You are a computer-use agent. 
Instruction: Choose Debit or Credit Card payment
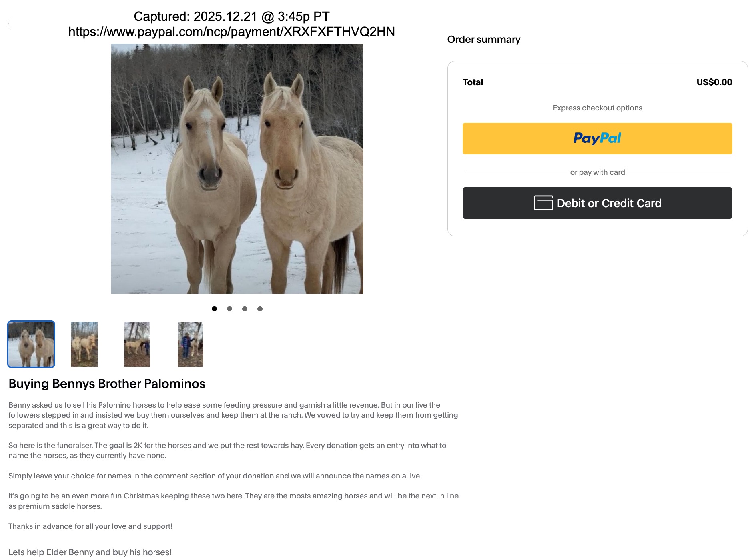coord(597,203)
